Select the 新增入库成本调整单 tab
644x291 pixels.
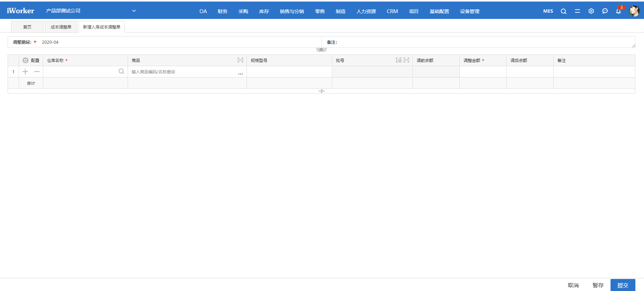[x=102, y=27]
